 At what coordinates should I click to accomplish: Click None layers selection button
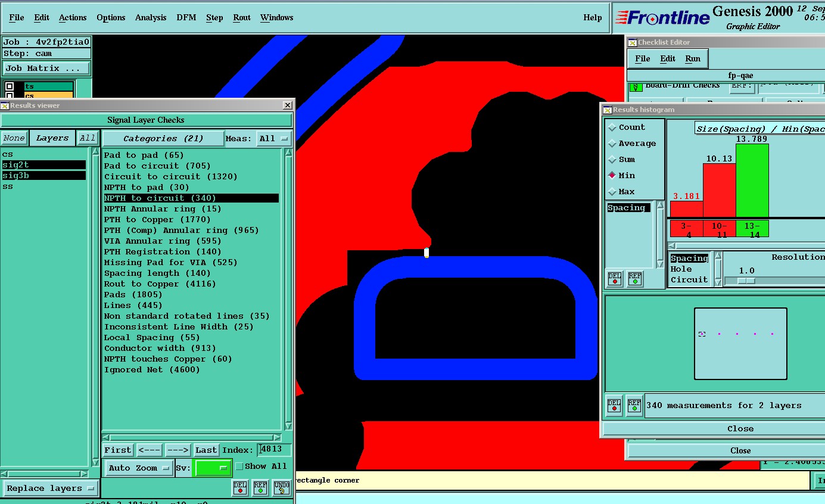tap(14, 138)
